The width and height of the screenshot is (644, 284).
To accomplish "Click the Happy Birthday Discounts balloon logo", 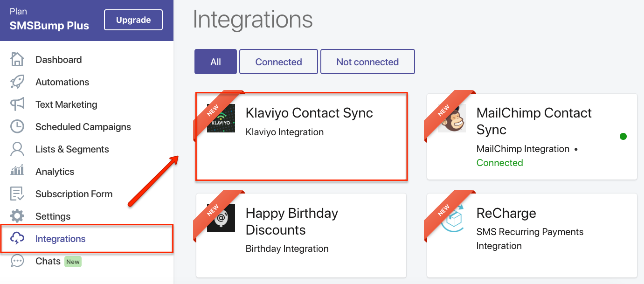I will tap(221, 218).
